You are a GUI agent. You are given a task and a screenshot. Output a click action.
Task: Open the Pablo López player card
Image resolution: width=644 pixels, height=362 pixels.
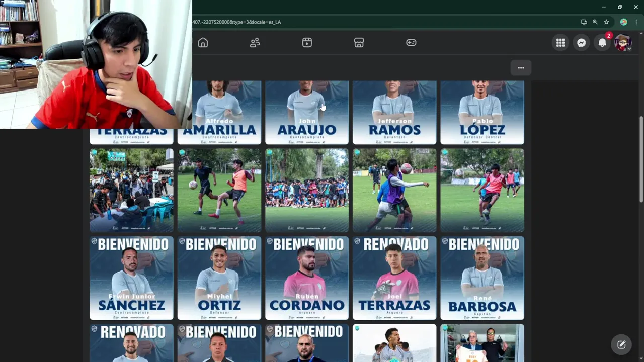click(482, 113)
